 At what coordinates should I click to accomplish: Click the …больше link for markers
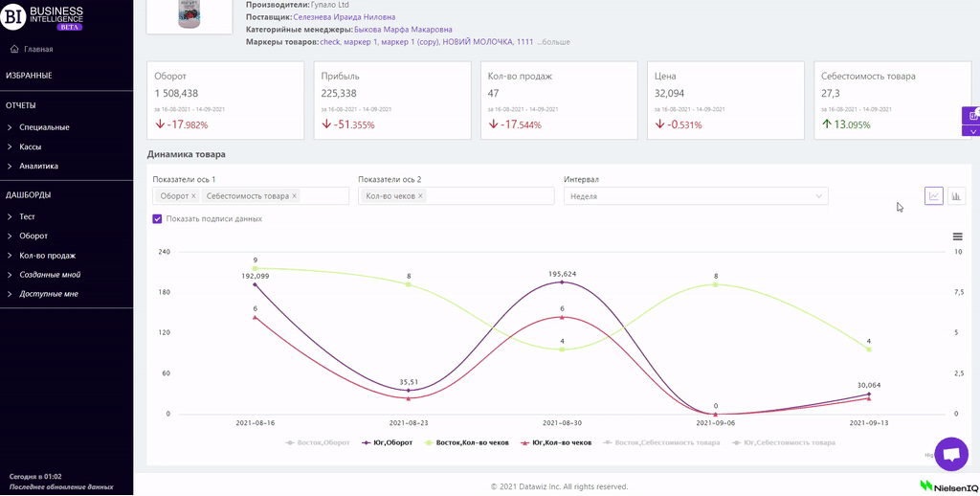pyautogui.click(x=554, y=42)
